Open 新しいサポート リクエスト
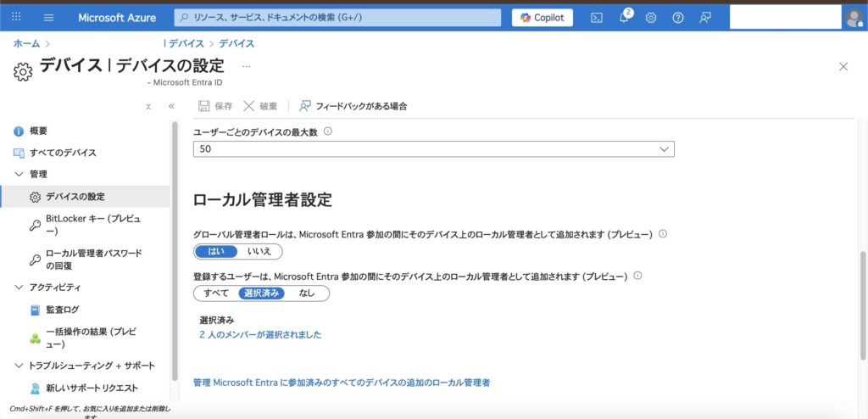 [92, 388]
